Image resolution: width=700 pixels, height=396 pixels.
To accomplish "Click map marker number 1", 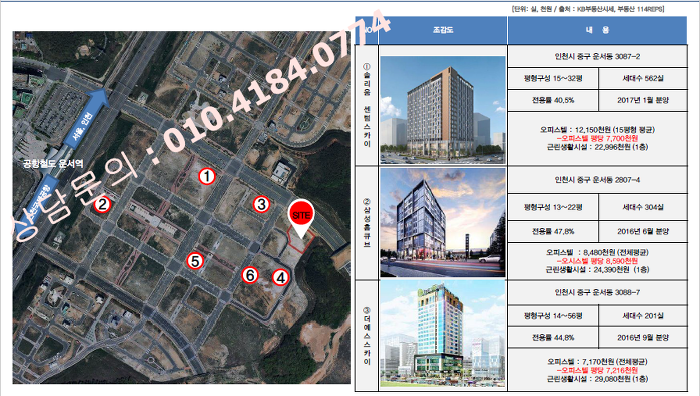I will [207, 176].
